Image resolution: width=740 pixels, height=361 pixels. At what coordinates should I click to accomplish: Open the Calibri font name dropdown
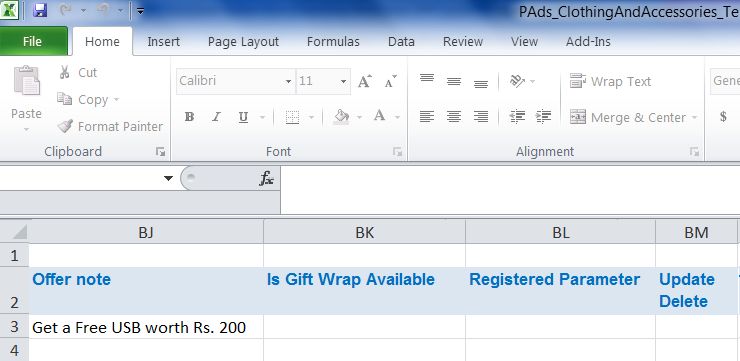pyautogui.click(x=288, y=81)
